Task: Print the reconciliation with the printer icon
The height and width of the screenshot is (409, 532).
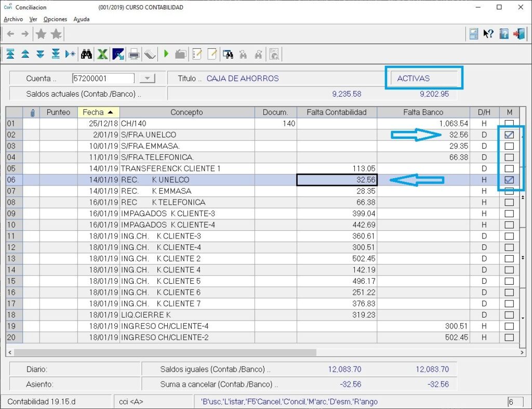Action: click(x=134, y=54)
